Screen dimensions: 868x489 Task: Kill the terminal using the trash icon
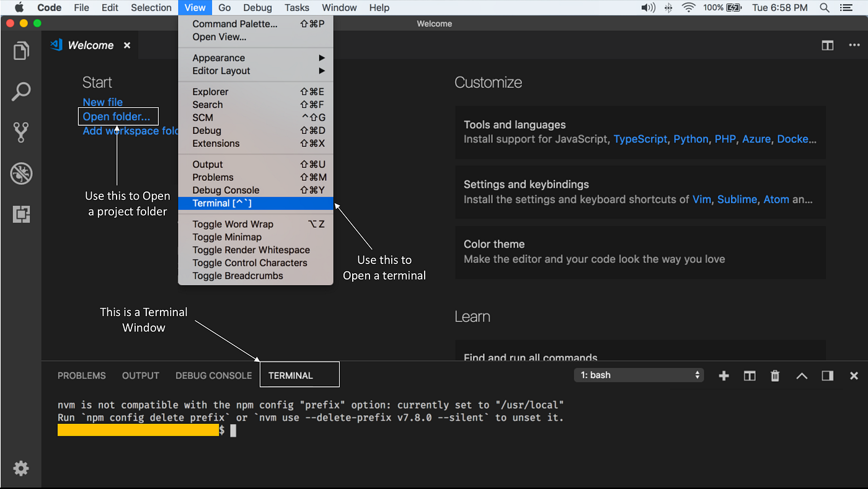[x=774, y=375]
